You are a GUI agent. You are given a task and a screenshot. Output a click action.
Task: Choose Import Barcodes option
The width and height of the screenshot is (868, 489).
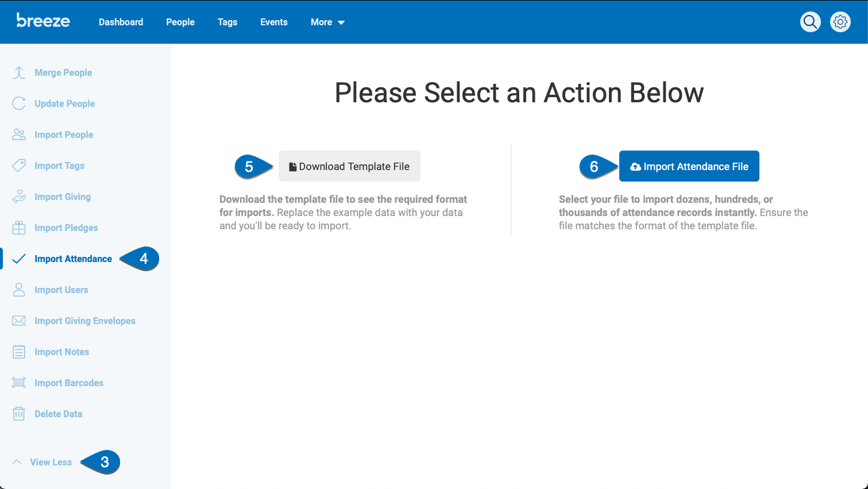pos(69,383)
